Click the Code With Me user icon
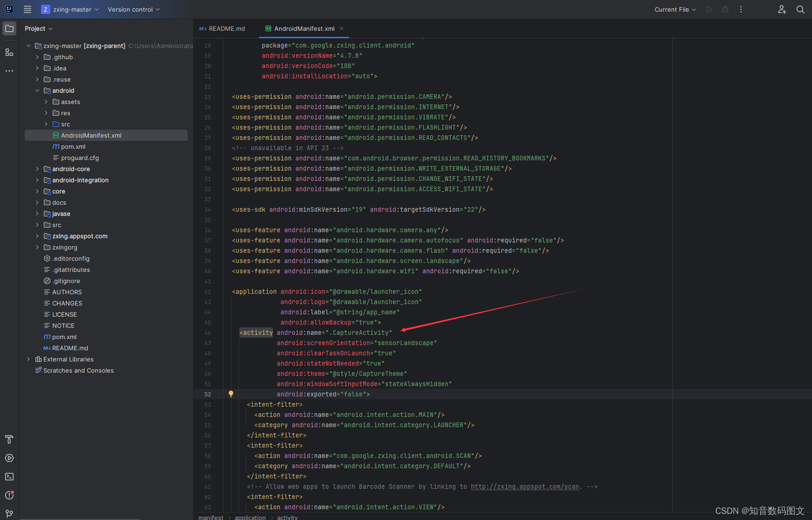812x520 pixels. pos(782,9)
